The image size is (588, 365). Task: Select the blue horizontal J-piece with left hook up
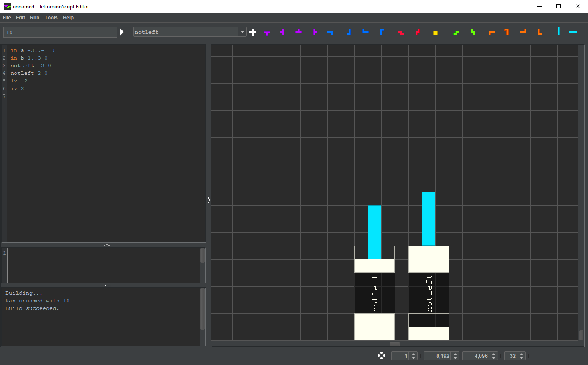pos(365,31)
